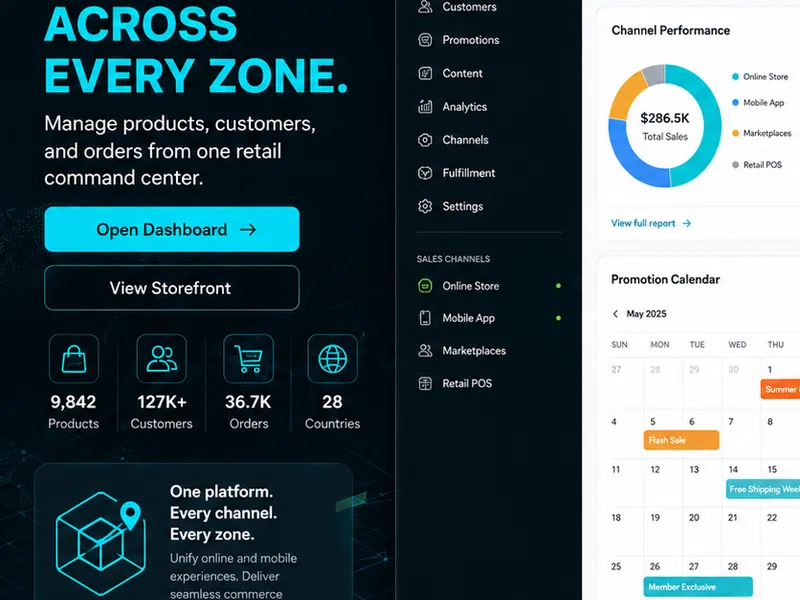Select May 12 in the calendar
Screen dimensions: 800x600
click(655, 469)
